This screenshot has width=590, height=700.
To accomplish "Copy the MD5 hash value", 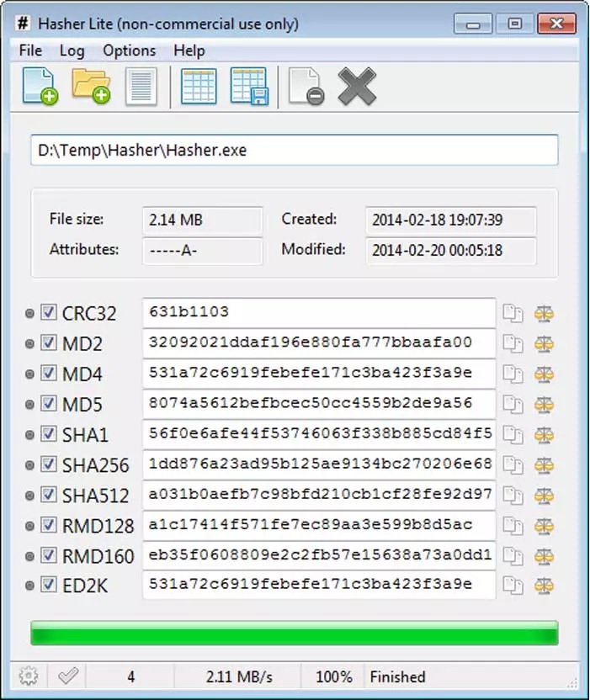I will coord(513,405).
